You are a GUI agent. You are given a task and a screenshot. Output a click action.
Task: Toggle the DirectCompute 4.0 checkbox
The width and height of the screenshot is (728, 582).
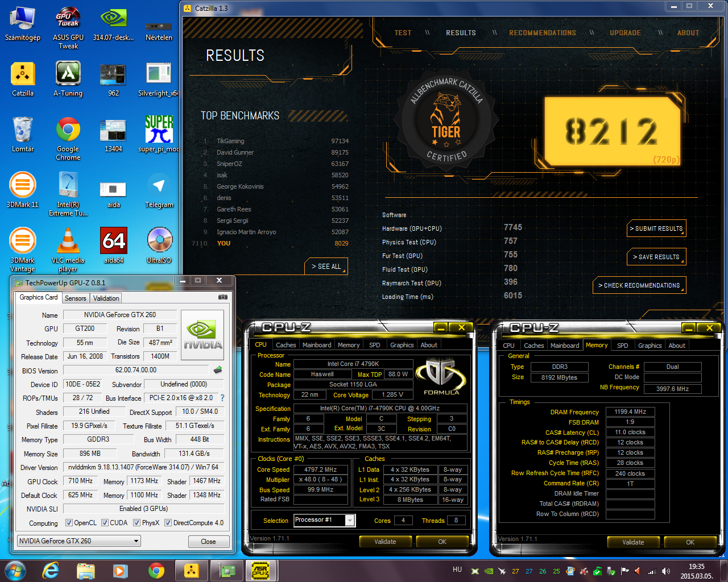point(168,523)
